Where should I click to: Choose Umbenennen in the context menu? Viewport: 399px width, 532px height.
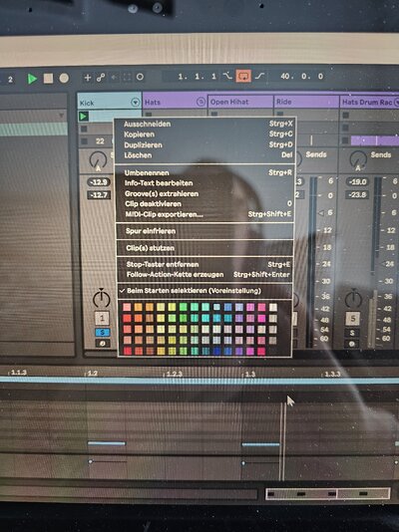coord(147,172)
